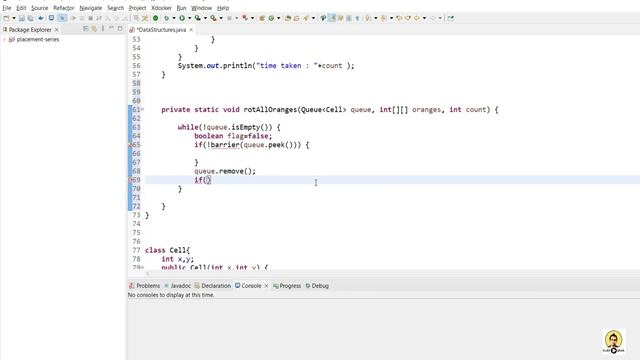640x360 pixels.
Task: Switch to the Progress tab
Action: (x=287, y=286)
